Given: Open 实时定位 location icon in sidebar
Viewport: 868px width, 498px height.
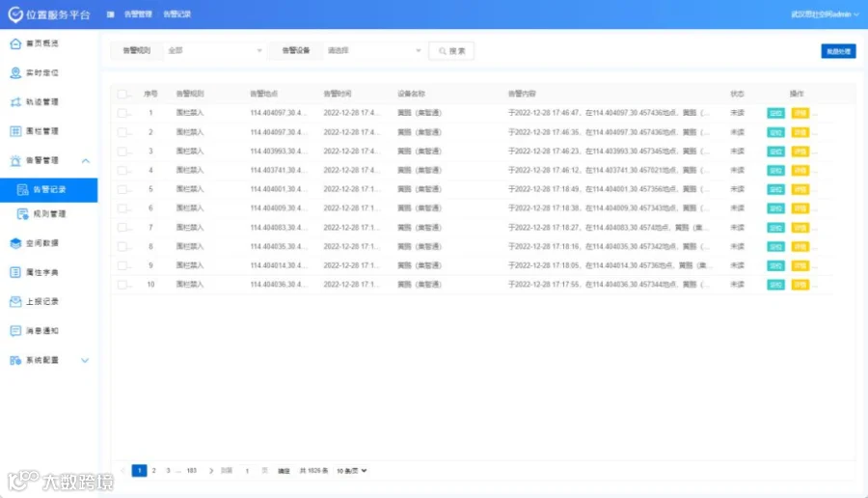Looking at the screenshot, I should pyautogui.click(x=15, y=72).
